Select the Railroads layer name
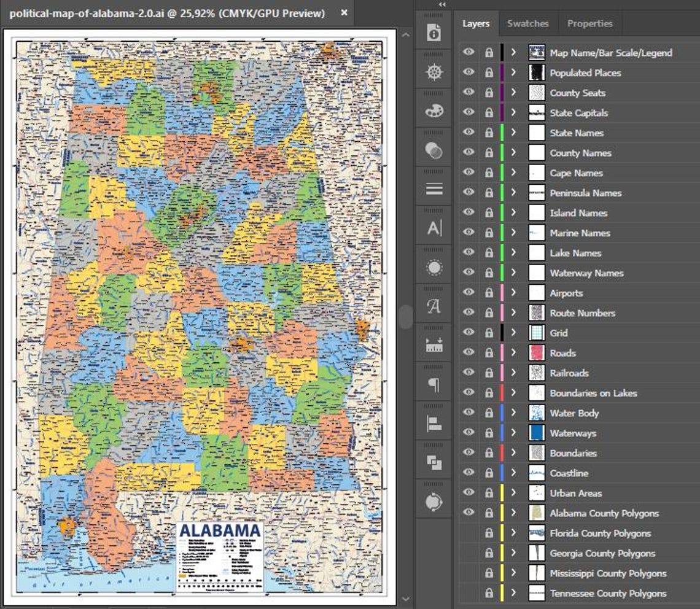This screenshot has height=609, width=700. (570, 373)
